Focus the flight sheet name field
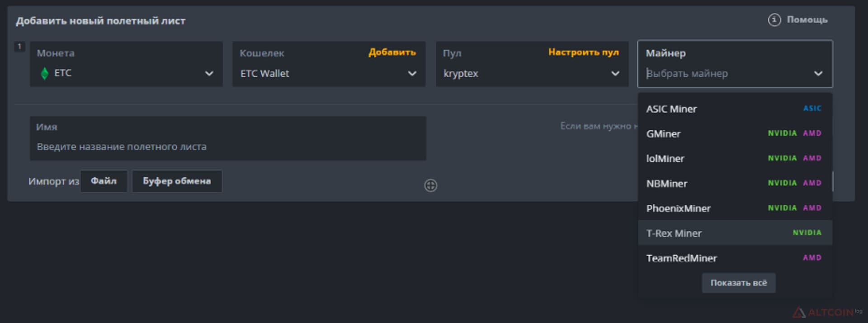This screenshot has width=868, height=323. pyautogui.click(x=228, y=138)
